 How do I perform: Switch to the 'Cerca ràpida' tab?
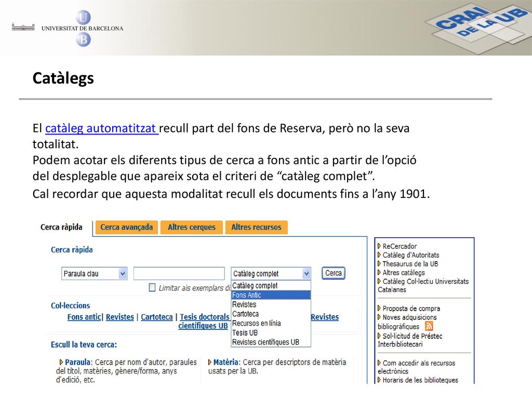(61, 227)
